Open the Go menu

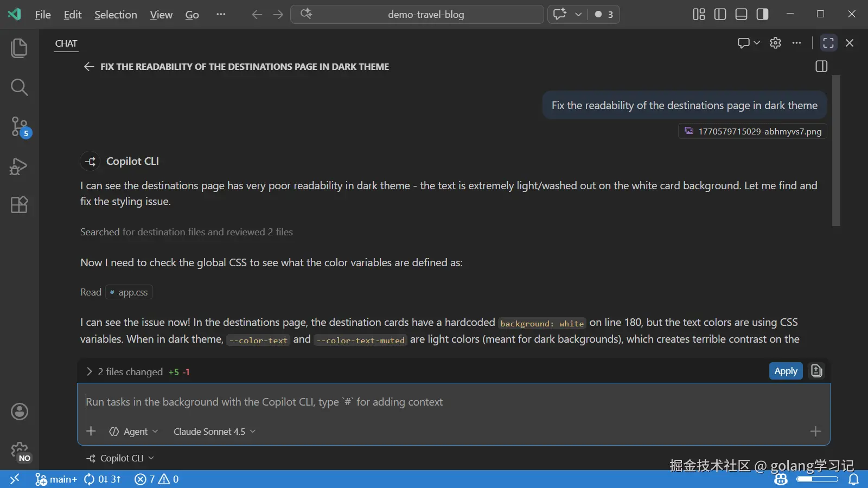coord(192,15)
